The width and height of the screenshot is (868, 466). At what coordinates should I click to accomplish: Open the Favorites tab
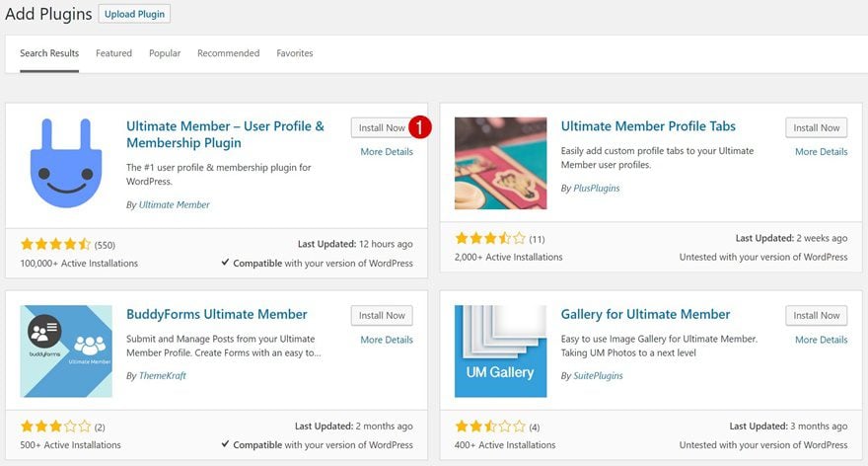(x=295, y=53)
